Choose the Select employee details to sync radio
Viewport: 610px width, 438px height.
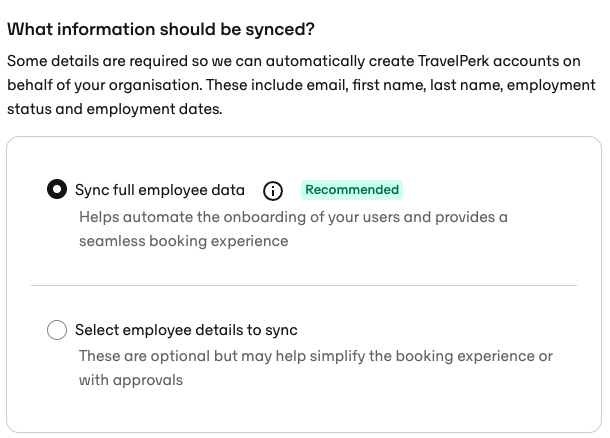tap(57, 330)
